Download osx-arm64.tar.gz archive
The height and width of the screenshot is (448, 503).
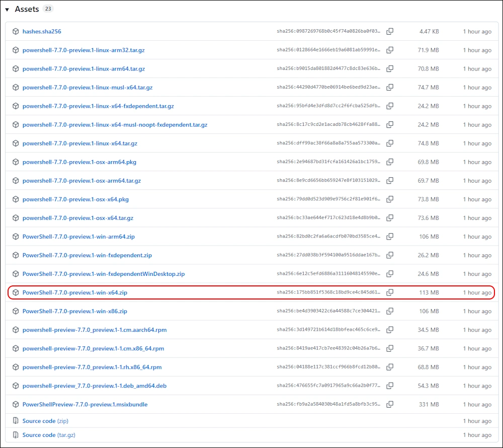tap(81, 181)
